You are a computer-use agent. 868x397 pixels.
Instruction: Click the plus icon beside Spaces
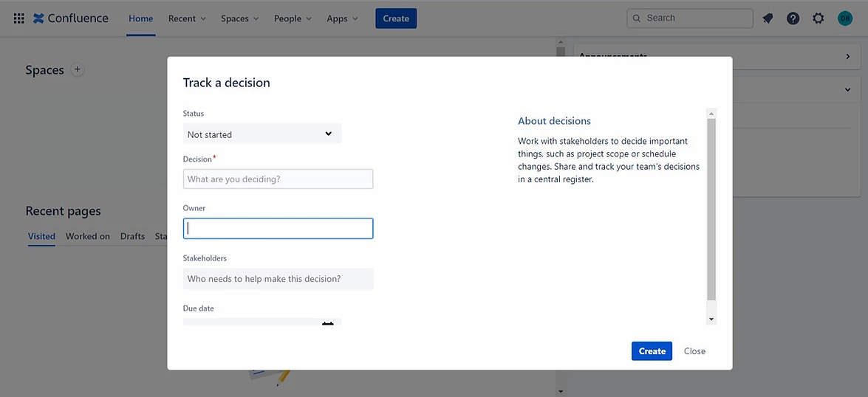(x=78, y=70)
